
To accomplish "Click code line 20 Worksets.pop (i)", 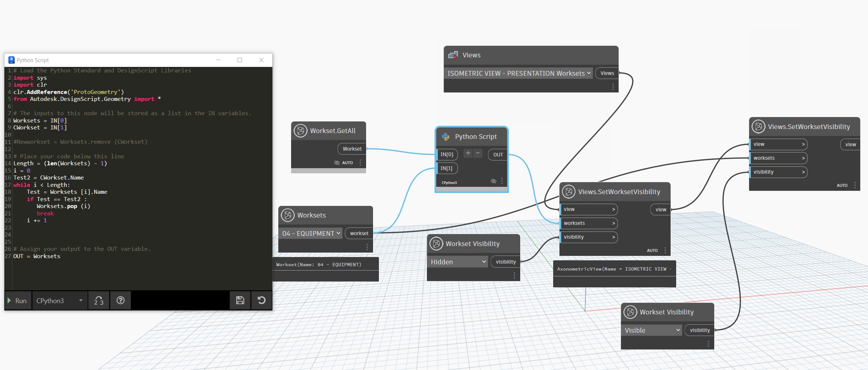I will click(63, 206).
